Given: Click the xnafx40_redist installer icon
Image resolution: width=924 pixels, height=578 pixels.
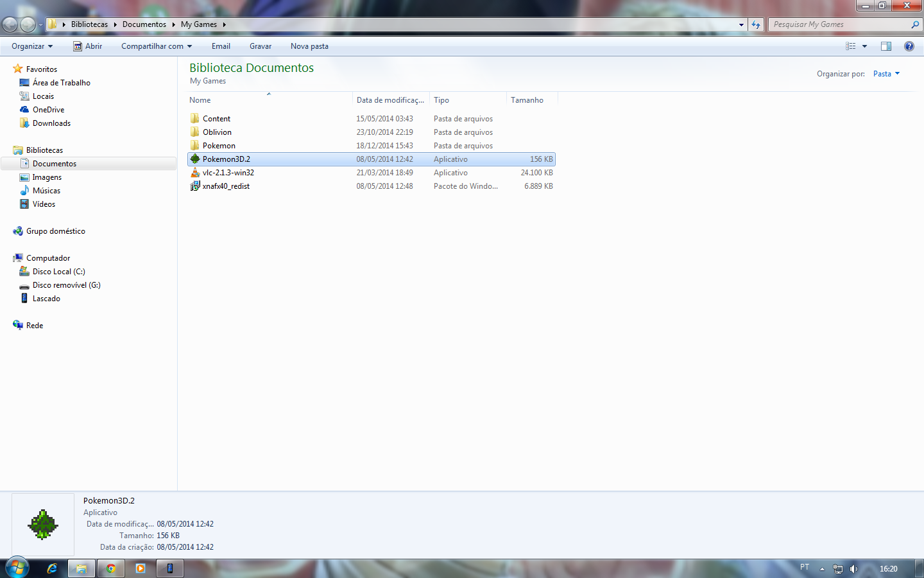Looking at the screenshot, I should (x=195, y=186).
